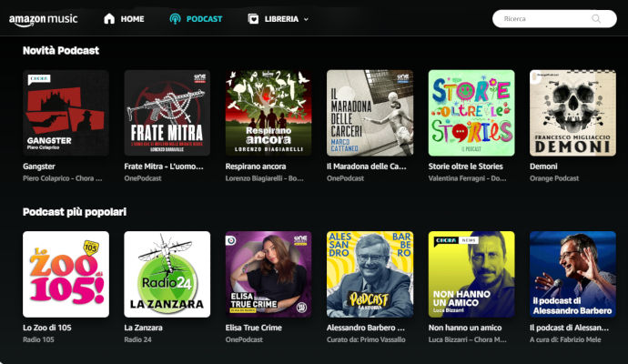Click the Podcast broadcast icon
This screenshot has height=364, width=628.
coord(175,19)
